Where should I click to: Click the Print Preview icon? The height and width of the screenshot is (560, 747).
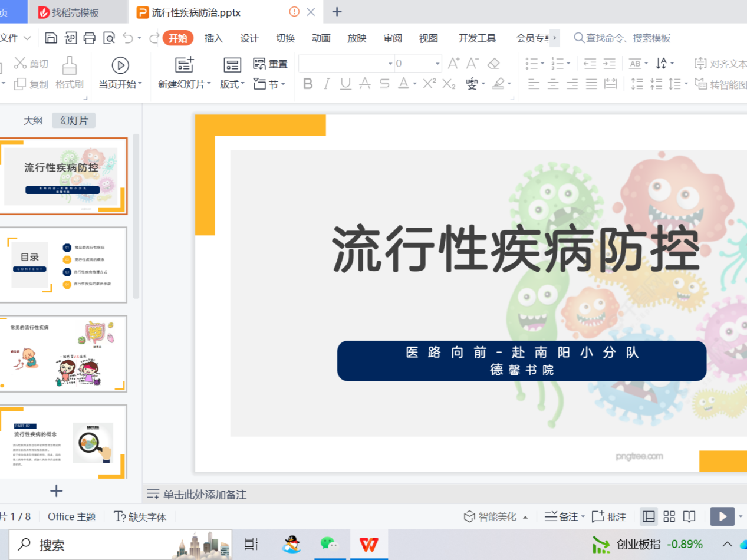(109, 38)
